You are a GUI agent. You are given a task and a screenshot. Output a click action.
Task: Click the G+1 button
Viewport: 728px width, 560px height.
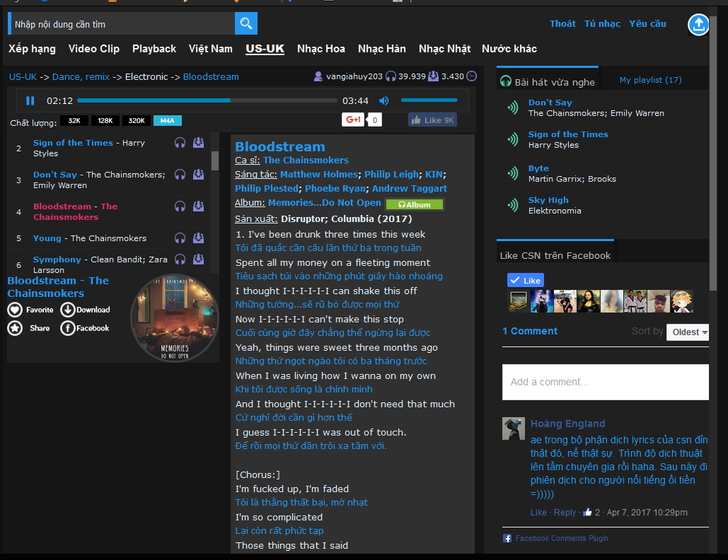[353, 119]
